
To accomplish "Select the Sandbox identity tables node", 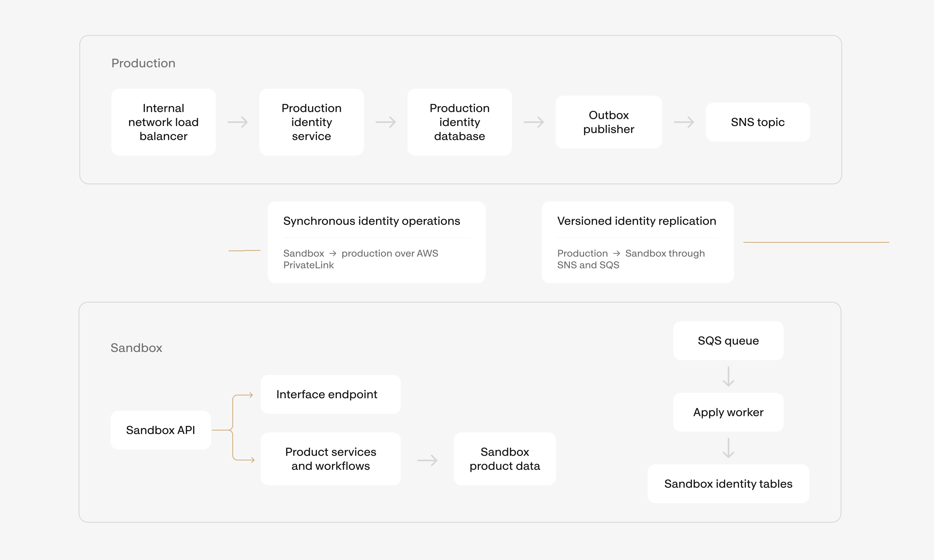I will point(728,484).
